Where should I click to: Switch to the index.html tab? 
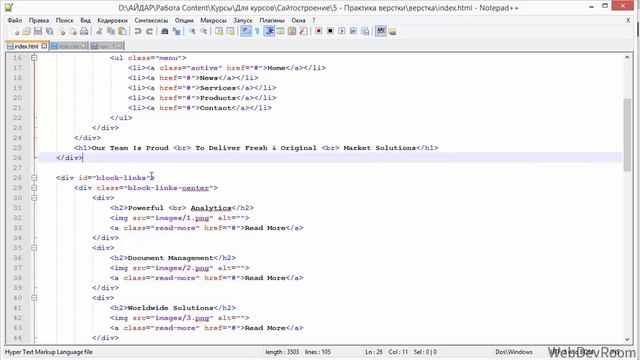(x=27, y=46)
